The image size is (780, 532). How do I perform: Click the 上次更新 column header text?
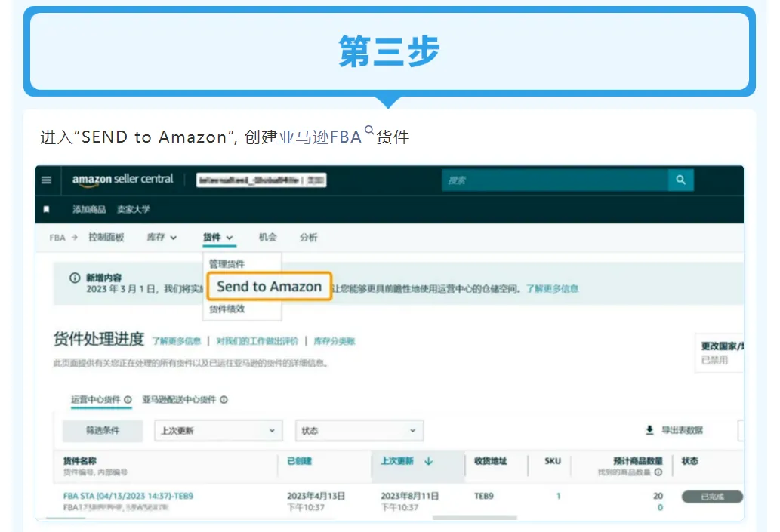397,461
